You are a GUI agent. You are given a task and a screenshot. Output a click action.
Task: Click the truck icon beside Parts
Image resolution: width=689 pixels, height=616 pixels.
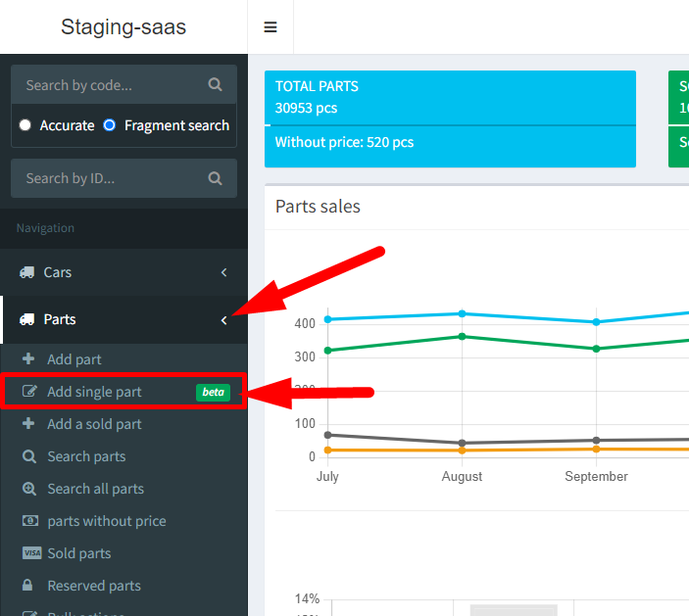coord(26,319)
